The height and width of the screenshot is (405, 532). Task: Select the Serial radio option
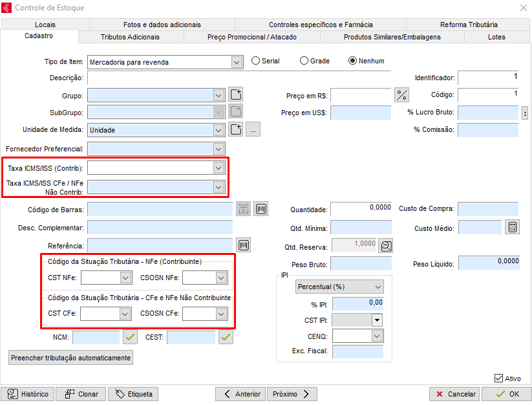point(255,61)
